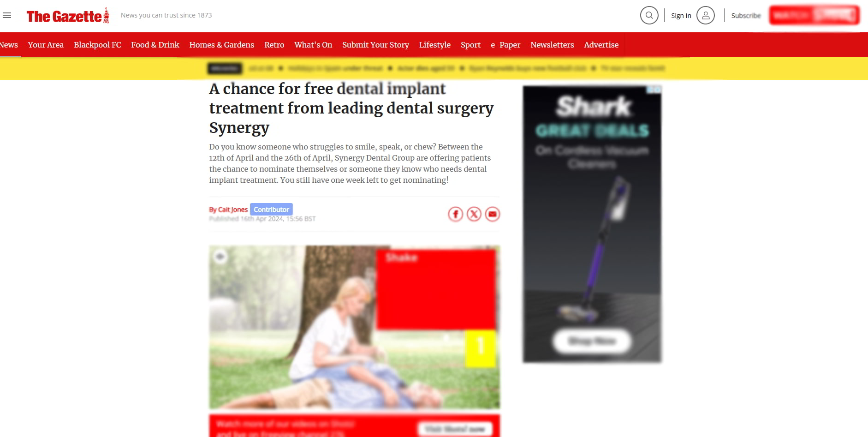Open the Newsletters menu item
Viewport: 868px width, 437px height.
552,45
